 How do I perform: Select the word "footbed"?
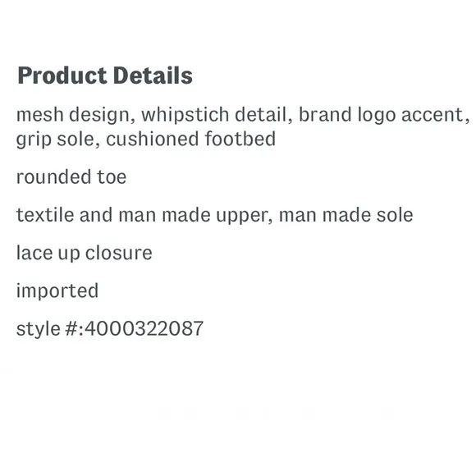click(x=240, y=139)
